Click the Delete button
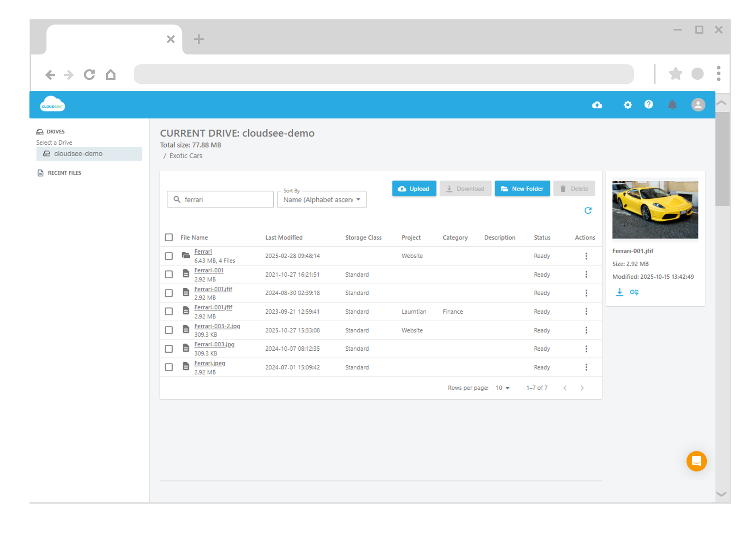The height and width of the screenshot is (534, 756). 574,188
